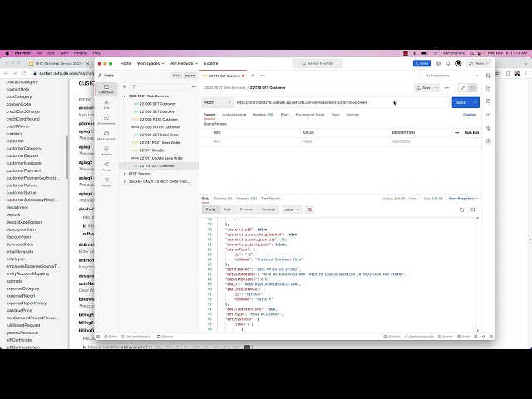Open the tab bar three-dot overflow menu
The width and height of the screenshot is (532, 399).
(x=263, y=76)
